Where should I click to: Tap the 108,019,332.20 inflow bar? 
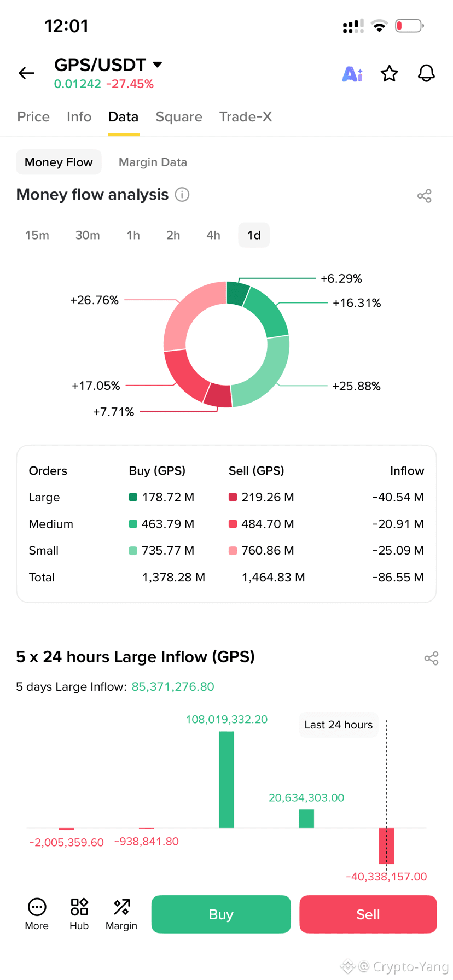pos(226,779)
